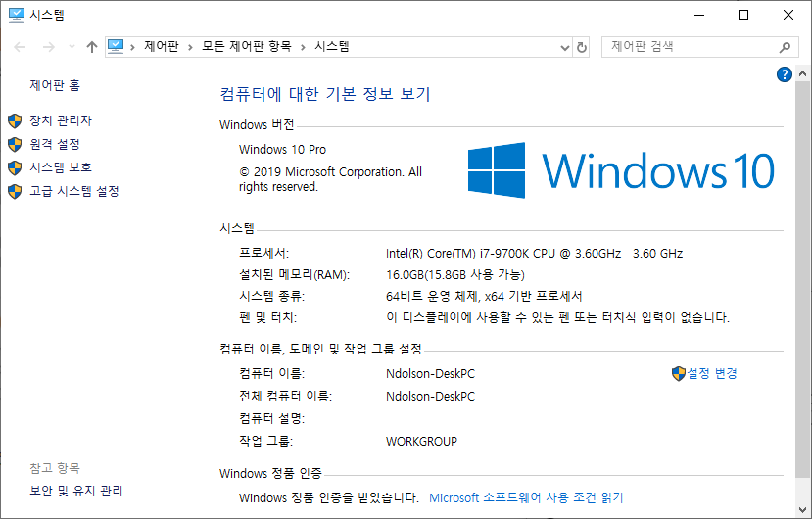The width and height of the screenshot is (812, 519).
Task: Click the shield icon beside 원격 설정
Action: [x=15, y=144]
